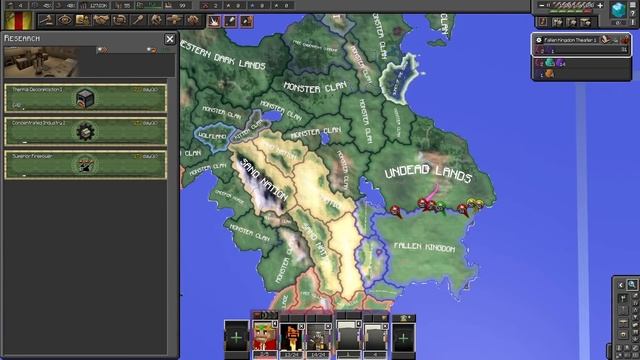The image size is (640, 360).
Task: Select the red-coated general portrait
Action: (x=265, y=336)
